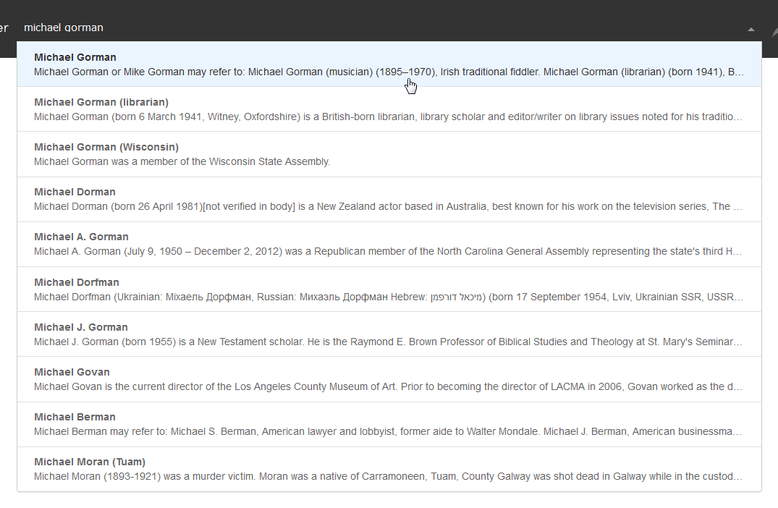
Task: Choose the "Michael J. Gorman" scholar result
Action: (x=389, y=334)
